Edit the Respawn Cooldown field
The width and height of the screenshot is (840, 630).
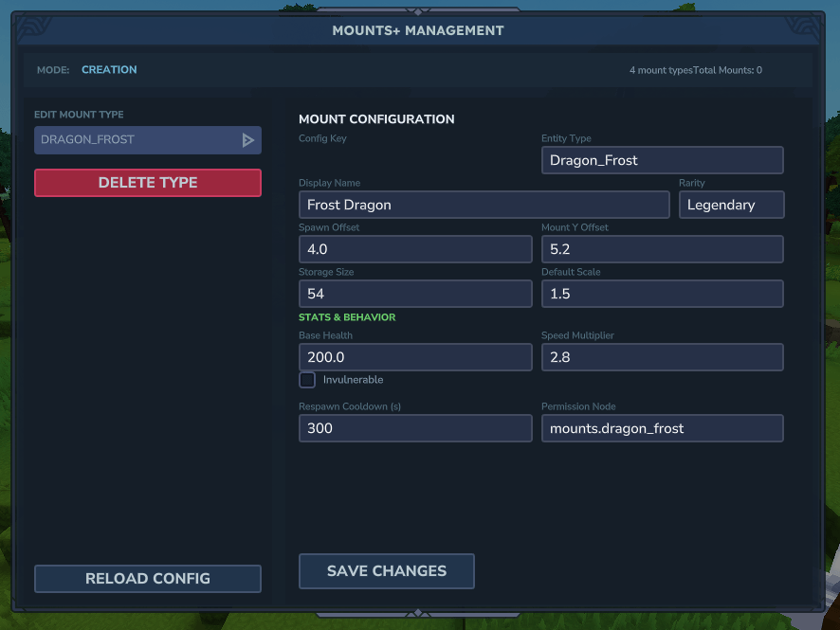pos(415,428)
